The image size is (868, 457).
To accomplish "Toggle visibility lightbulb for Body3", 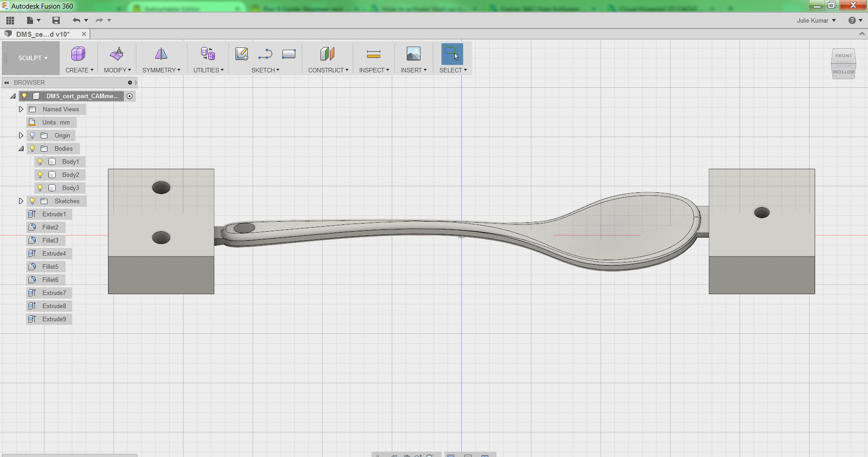I will (x=40, y=188).
